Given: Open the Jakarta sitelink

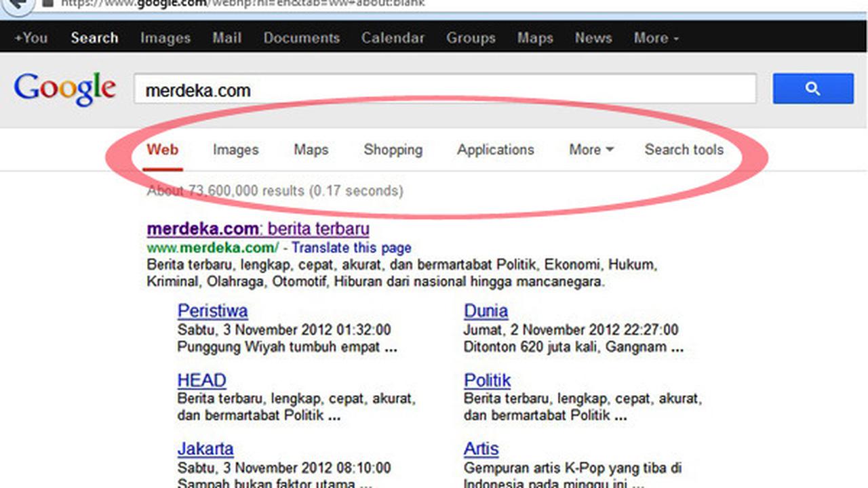Looking at the screenshot, I should [205, 449].
